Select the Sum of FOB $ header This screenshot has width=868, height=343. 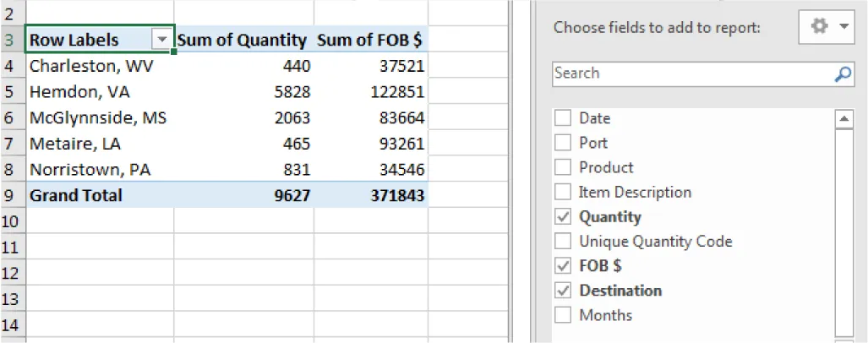(370, 40)
